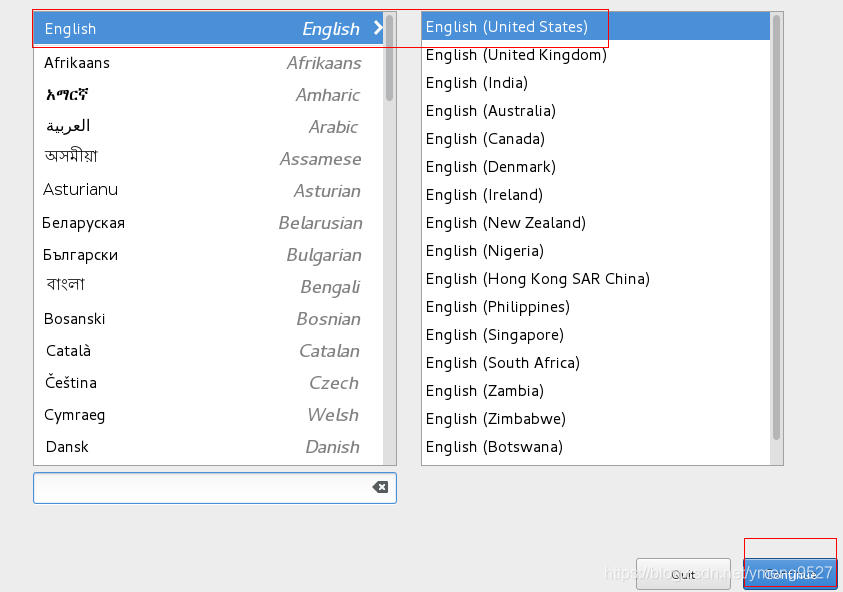The image size is (843, 592).
Task: Choose English (Botswana) locale
Action: point(596,446)
